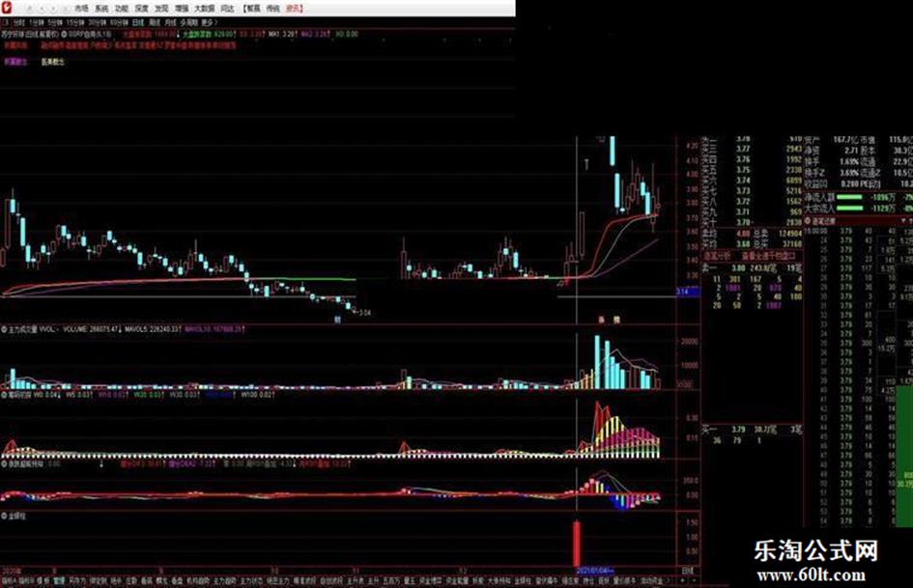Select the 周线 period tab
The height and width of the screenshot is (588, 913).
click(x=155, y=22)
